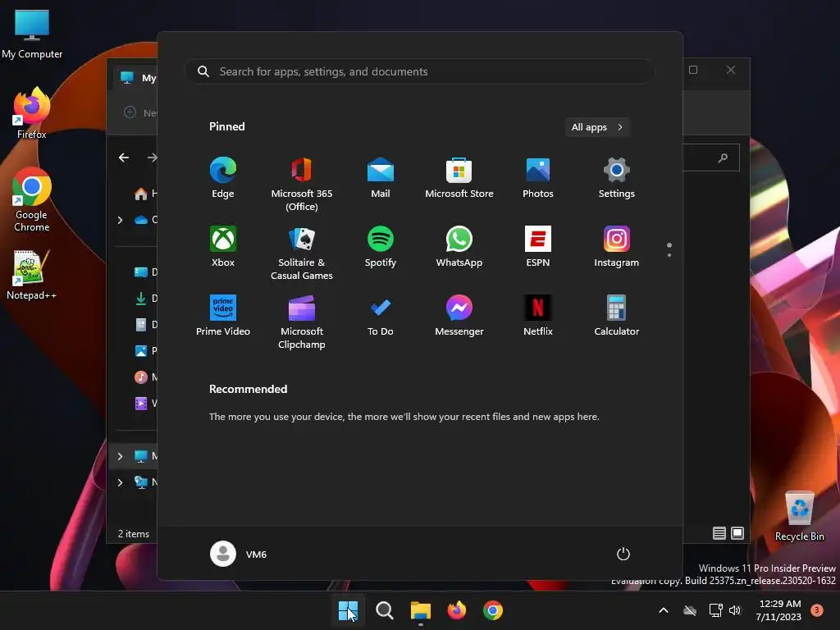Select Videos in the Explorer navigation pane
This screenshot has width=840, height=630.
click(146, 404)
